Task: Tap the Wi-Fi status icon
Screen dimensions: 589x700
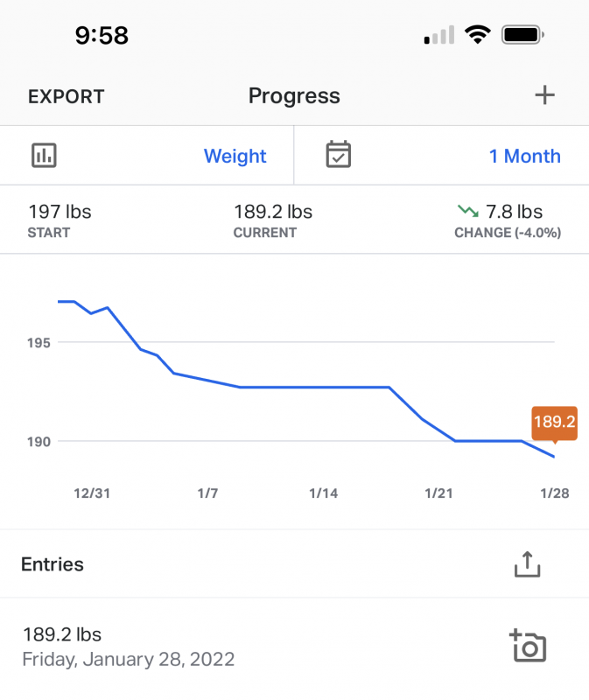Action: pyautogui.click(x=477, y=35)
